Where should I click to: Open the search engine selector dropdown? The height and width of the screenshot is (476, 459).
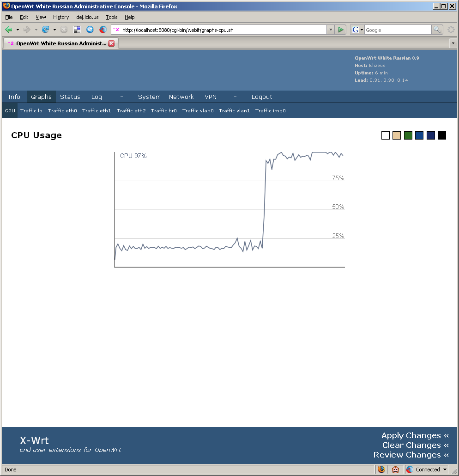[x=362, y=30]
